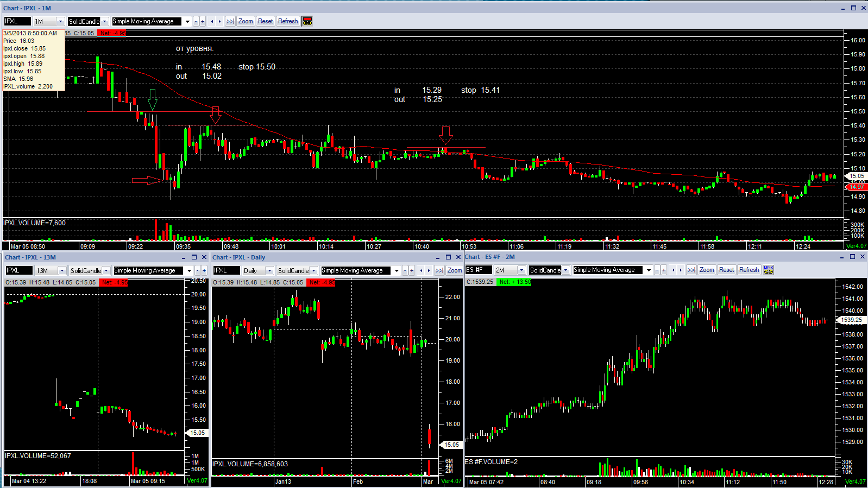Minimize the IPXL Daily chart window
The image size is (868, 488).
[438, 257]
